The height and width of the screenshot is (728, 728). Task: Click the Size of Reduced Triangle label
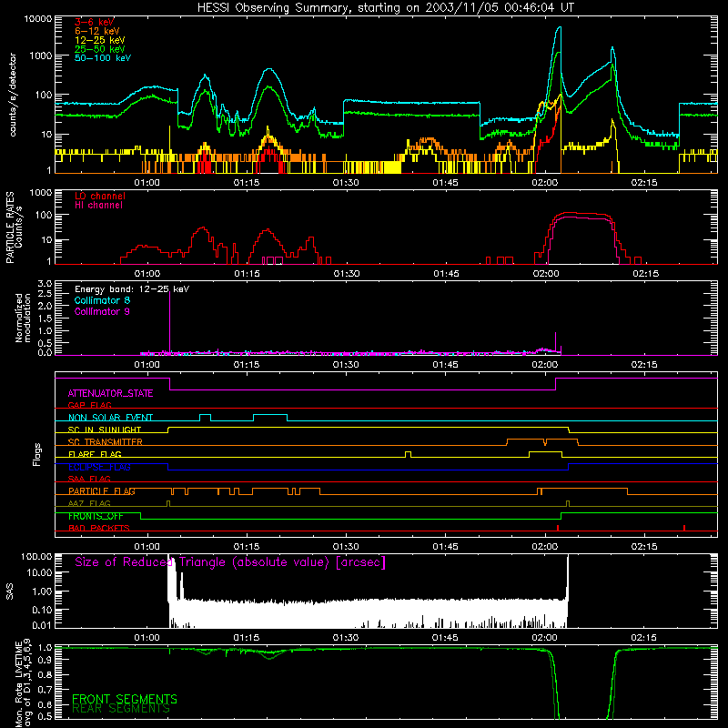tap(230, 562)
